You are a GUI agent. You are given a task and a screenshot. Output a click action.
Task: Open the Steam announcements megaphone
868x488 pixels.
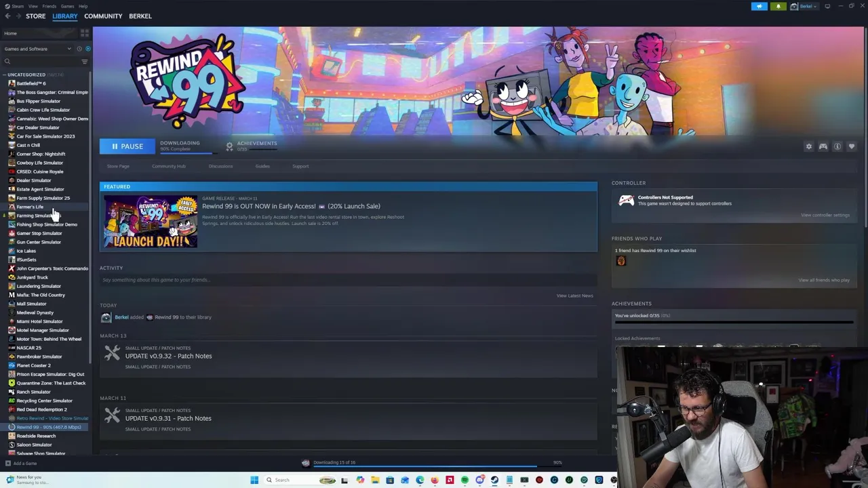click(759, 6)
